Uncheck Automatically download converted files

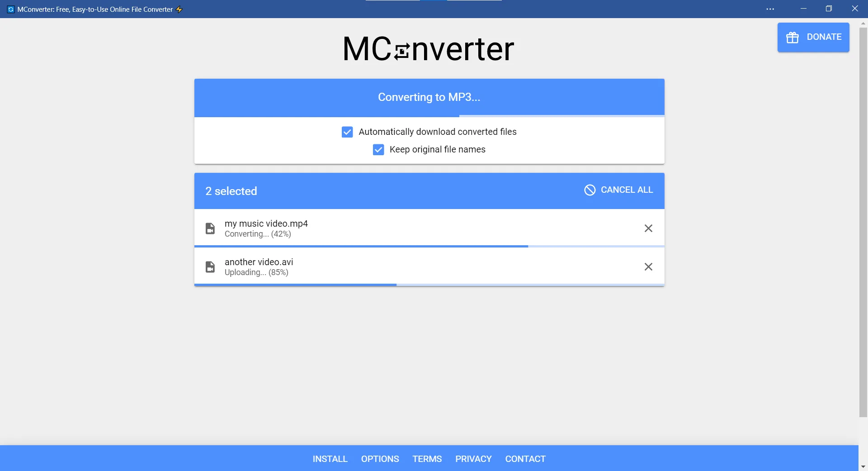point(347,132)
